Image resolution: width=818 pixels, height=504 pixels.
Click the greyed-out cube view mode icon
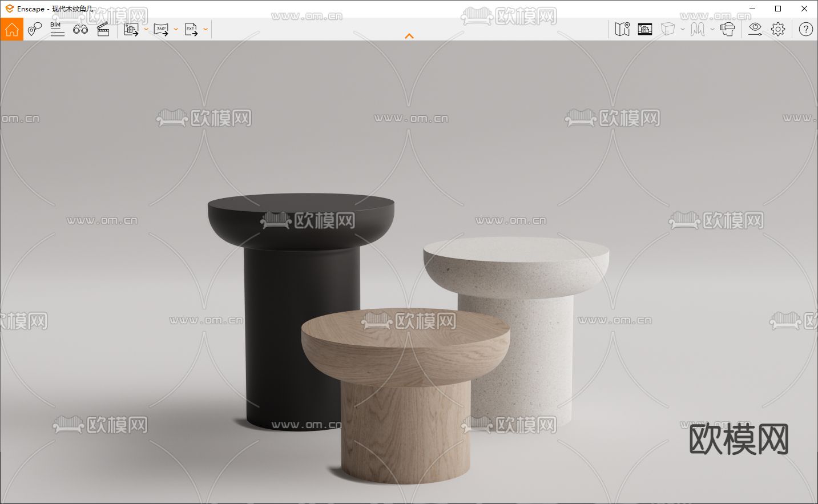tap(668, 29)
